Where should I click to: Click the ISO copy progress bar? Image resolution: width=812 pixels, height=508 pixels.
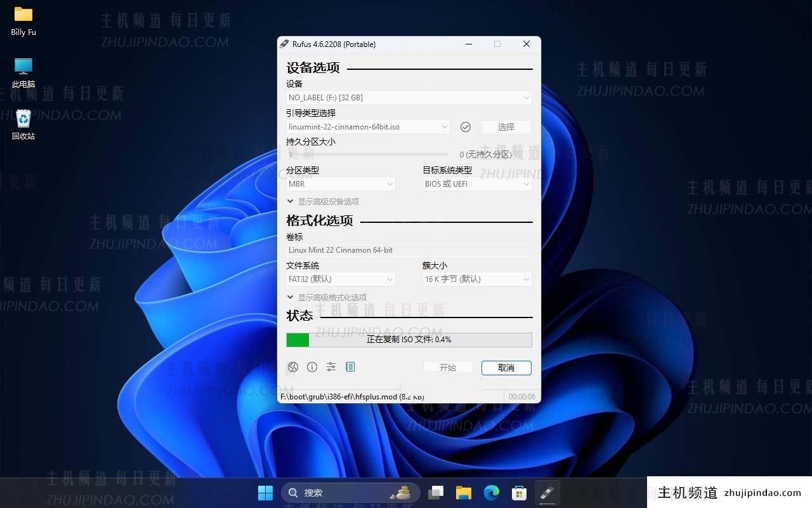(x=409, y=340)
